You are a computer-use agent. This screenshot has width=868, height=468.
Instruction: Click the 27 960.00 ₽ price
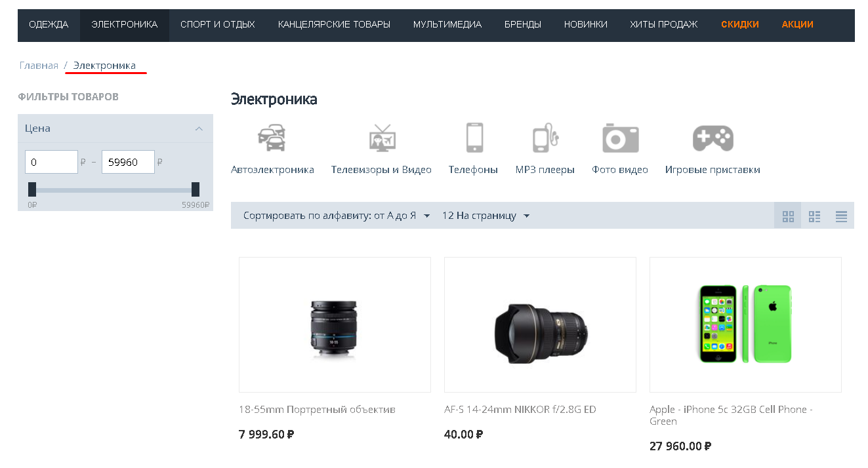[680, 446]
